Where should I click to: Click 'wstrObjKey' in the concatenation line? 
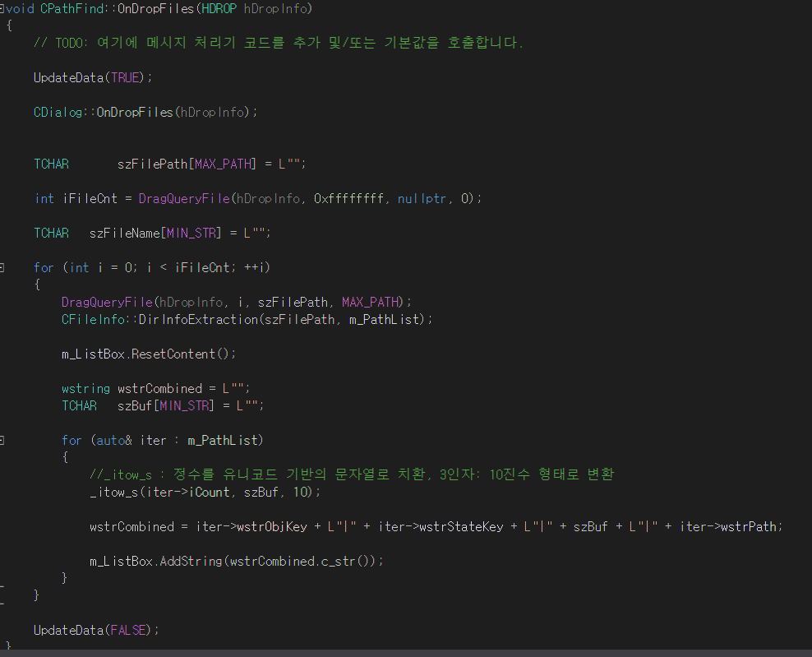(272, 527)
